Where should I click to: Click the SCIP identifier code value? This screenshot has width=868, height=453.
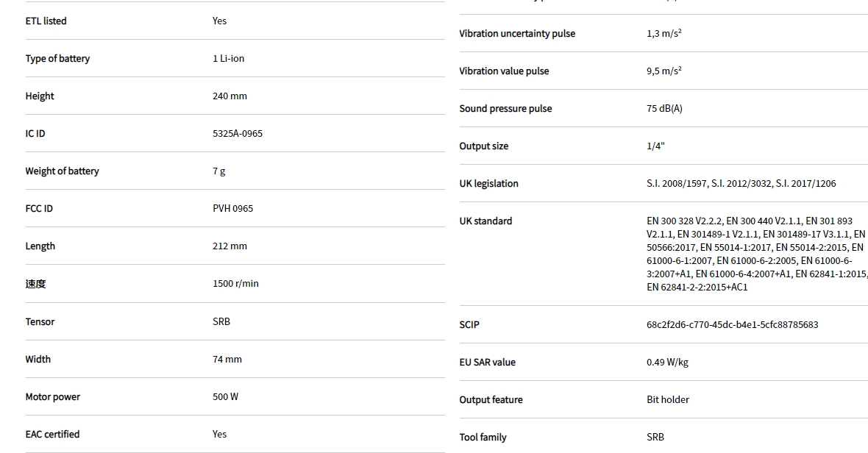point(732,324)
